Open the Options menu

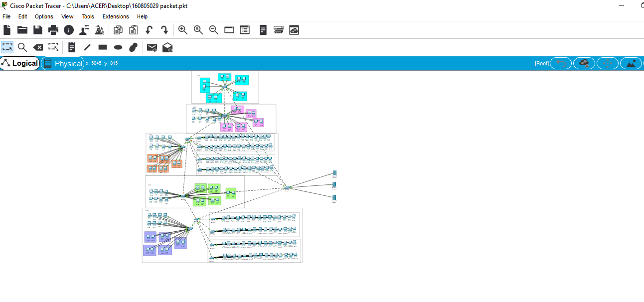click(x=44, y=16)
